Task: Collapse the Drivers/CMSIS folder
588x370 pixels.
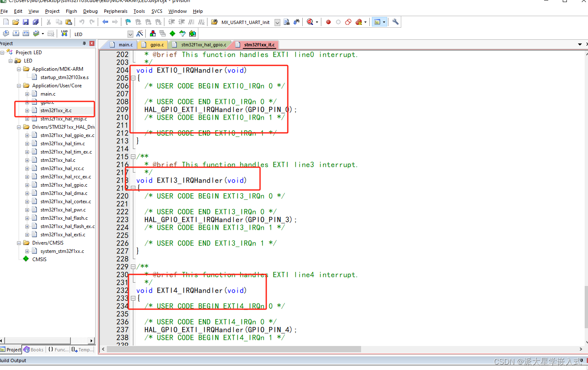Action: click(19, 243)
